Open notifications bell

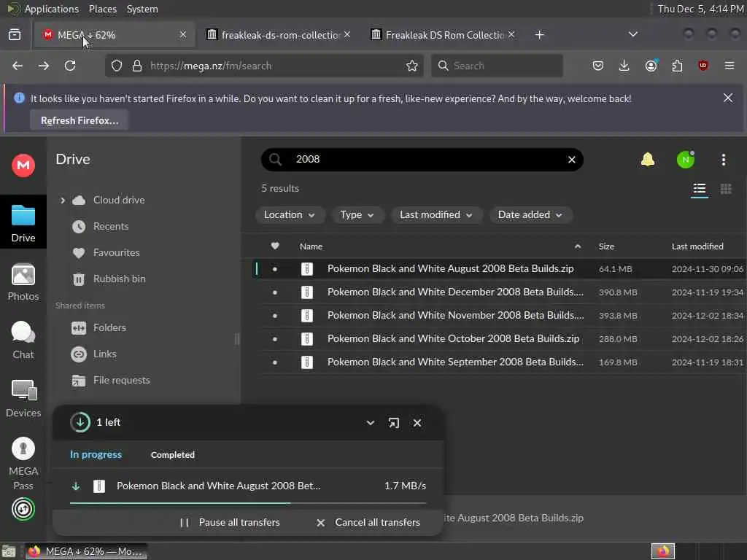648,160
